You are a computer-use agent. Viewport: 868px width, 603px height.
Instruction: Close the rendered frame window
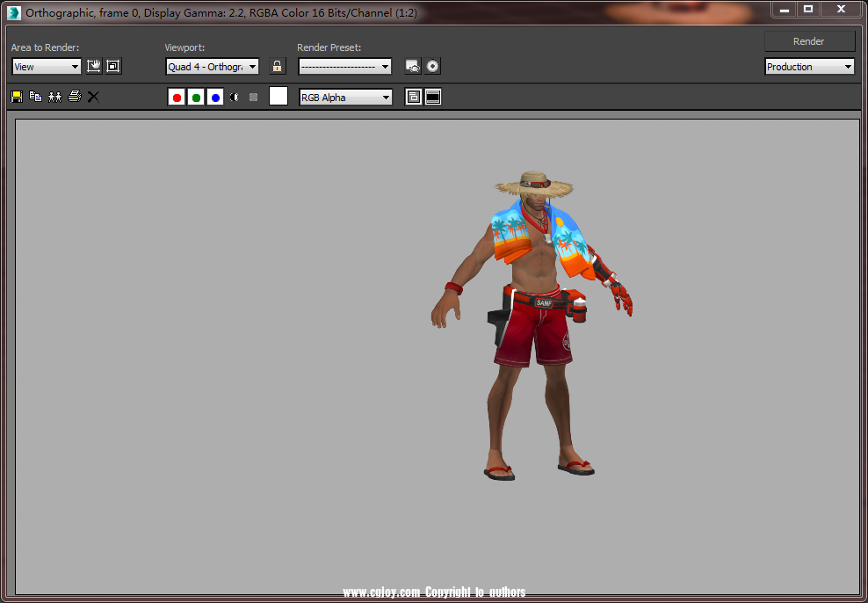pyautogui.click(x=841, y=9)
